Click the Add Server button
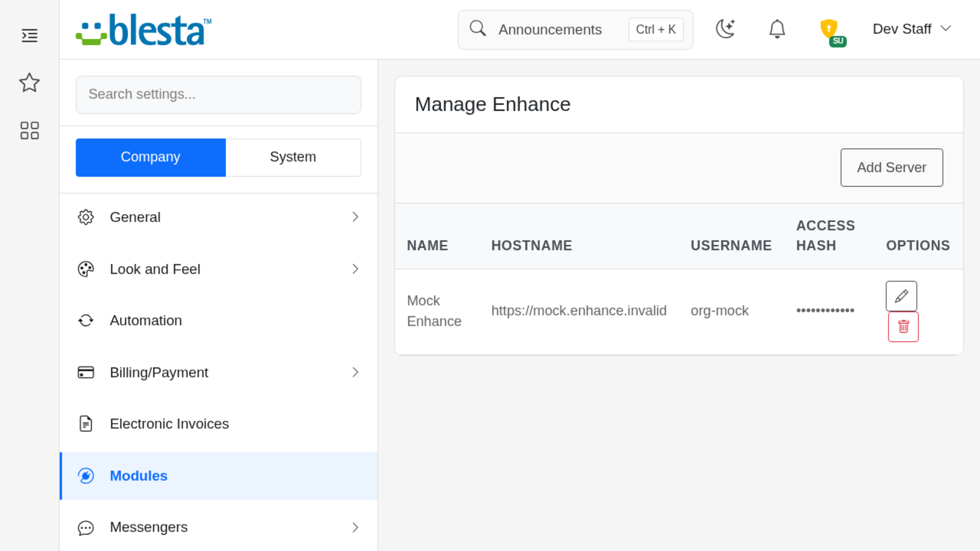Screen dimensions: 980x551 (892, 167)
